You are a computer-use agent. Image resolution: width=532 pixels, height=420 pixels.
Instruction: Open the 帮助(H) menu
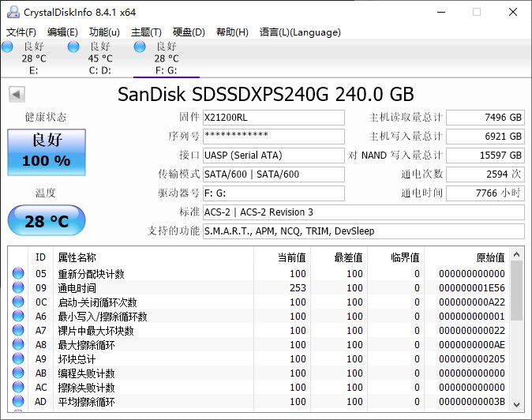tap(232, 32)
